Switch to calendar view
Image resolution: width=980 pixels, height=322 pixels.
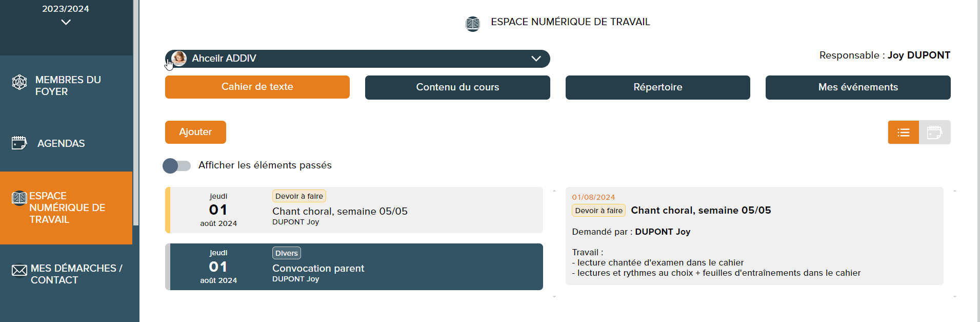point(934,132)
